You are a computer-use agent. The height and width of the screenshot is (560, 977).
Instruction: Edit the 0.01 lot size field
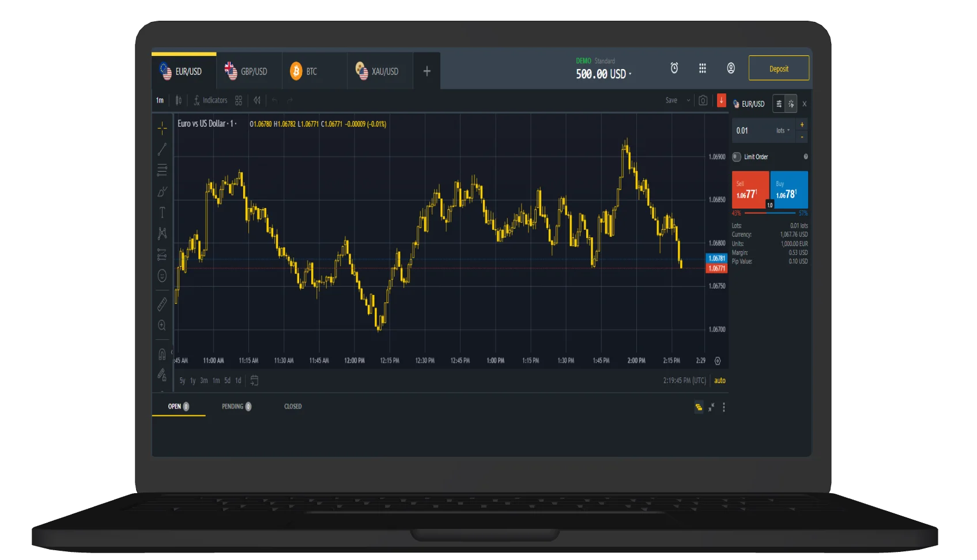(752, 131)
